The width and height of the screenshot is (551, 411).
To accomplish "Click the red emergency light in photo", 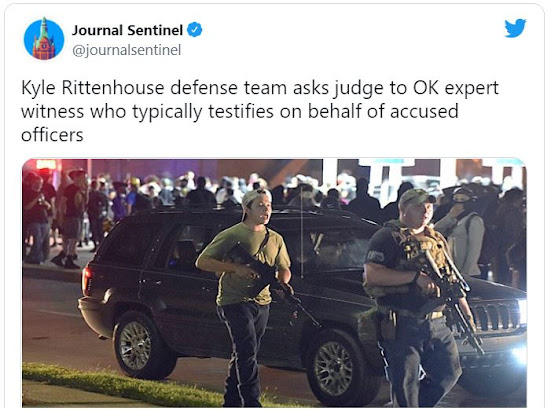I will [46, 164].
